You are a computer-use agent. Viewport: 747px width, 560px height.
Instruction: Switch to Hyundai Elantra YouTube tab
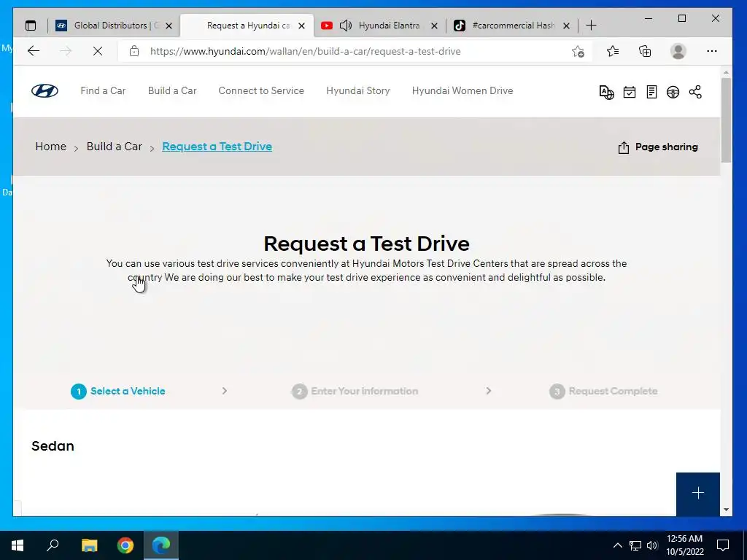pyautogui.click(x=390, y=26)
